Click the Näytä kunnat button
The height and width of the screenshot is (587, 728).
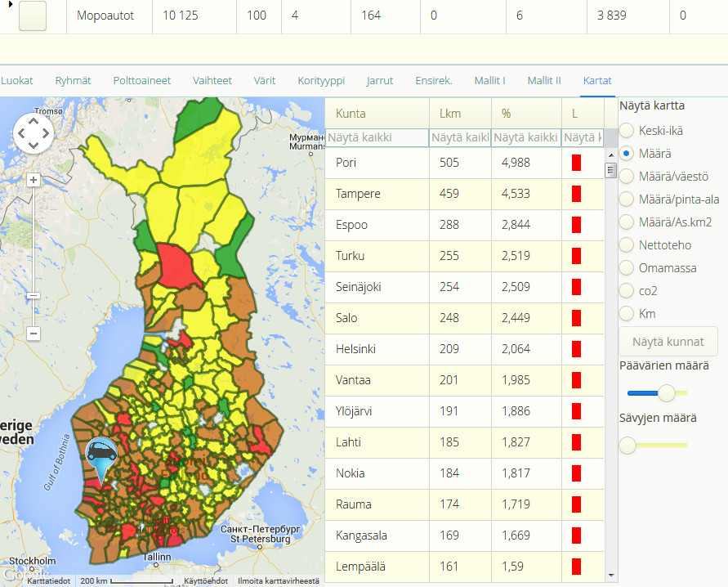click(668, 342)
